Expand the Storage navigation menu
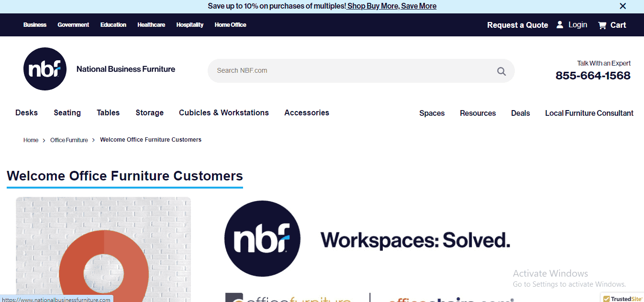This screenshot has width=644, height=302. pos(149,113)
